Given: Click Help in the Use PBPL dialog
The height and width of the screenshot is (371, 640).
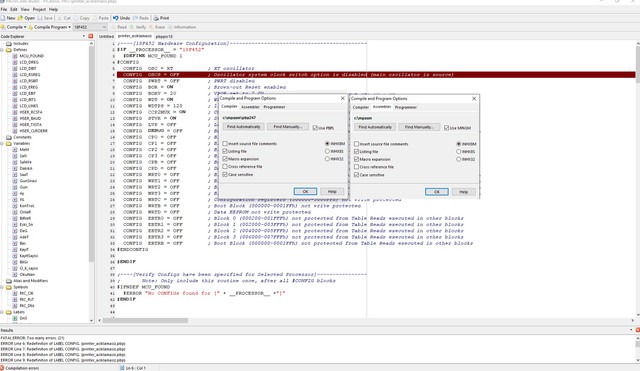Looking at the screenshot, I should point(332,191).
